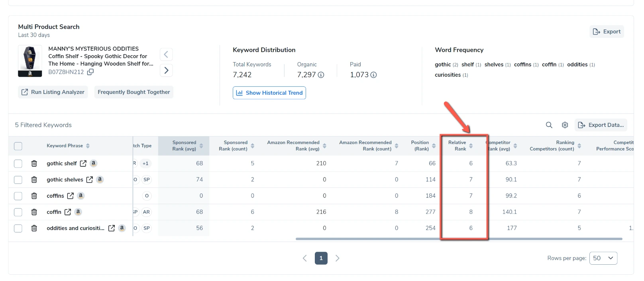Delete the gothic shelf keyword row
Viewport: 644px width, 281px height.
(x=34, y=164)
